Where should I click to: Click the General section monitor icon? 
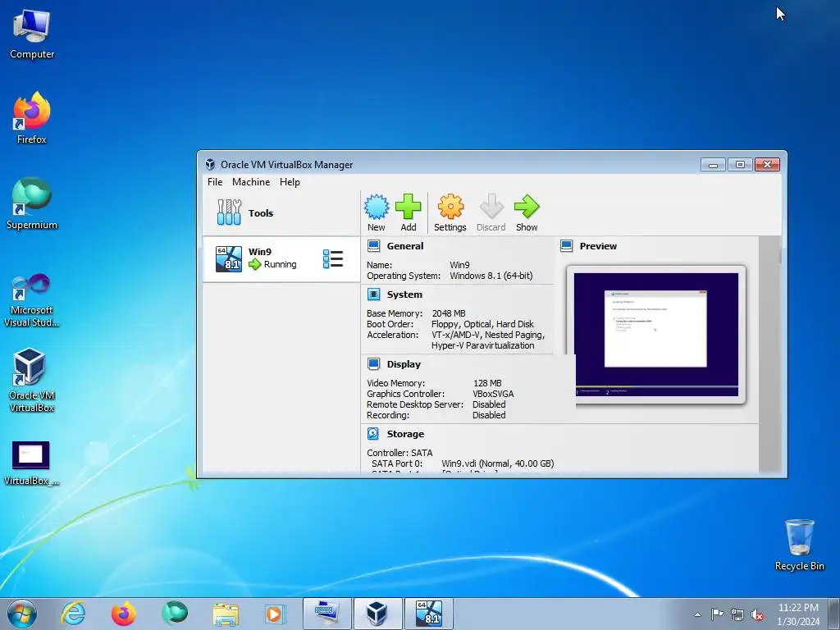point(373,246)
